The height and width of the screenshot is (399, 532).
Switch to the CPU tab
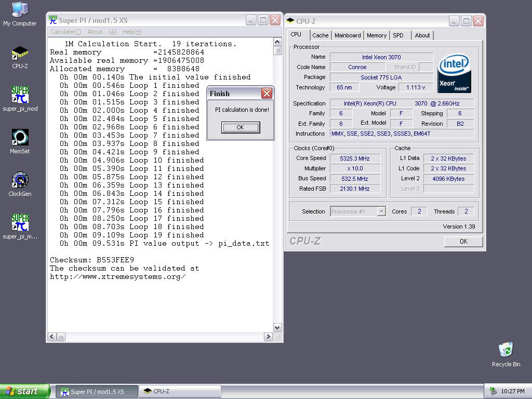coord(296,35)
